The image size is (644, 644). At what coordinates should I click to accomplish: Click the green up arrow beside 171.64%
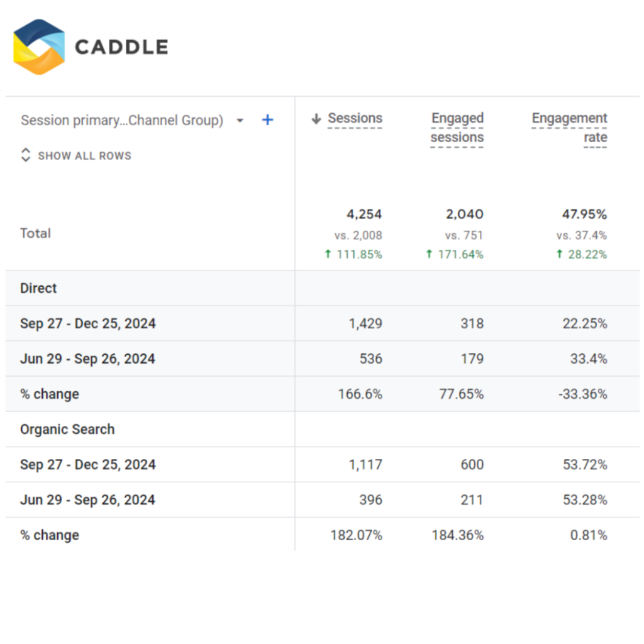429,255
